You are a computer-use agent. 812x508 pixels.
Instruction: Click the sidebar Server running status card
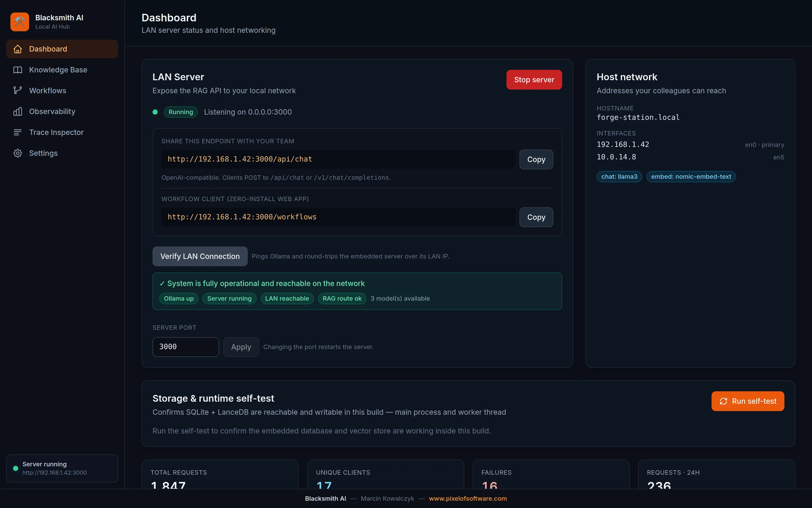click(62, 468)
